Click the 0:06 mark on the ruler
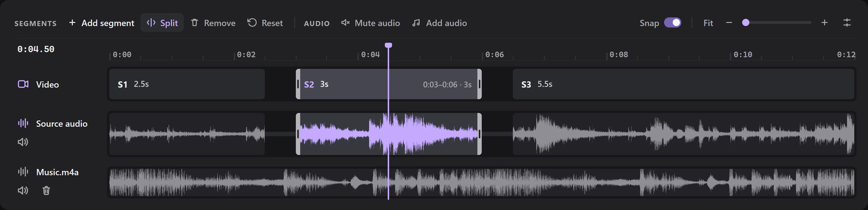868x210 pixels. (x=494, y=54)
